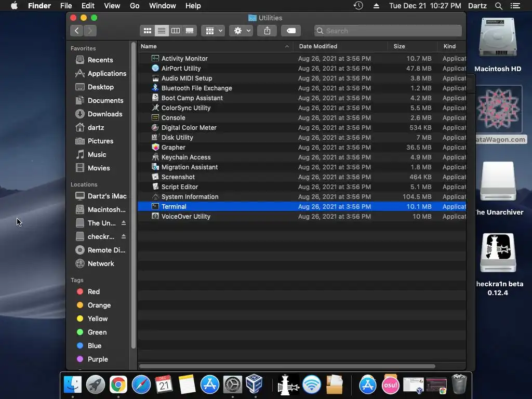Open the Window menu
This screenshot has height=399, width=532.
tap(163, 6)
